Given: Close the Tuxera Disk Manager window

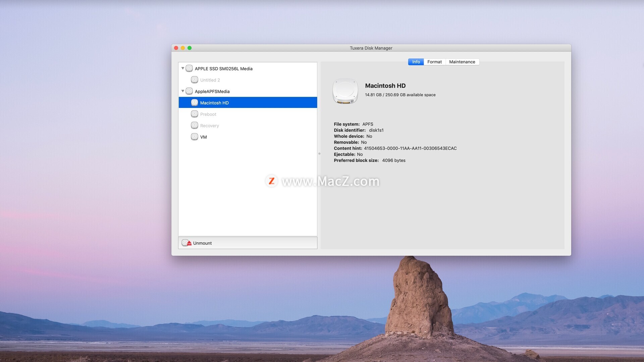Looking at the screenshot, I should 176,48.
